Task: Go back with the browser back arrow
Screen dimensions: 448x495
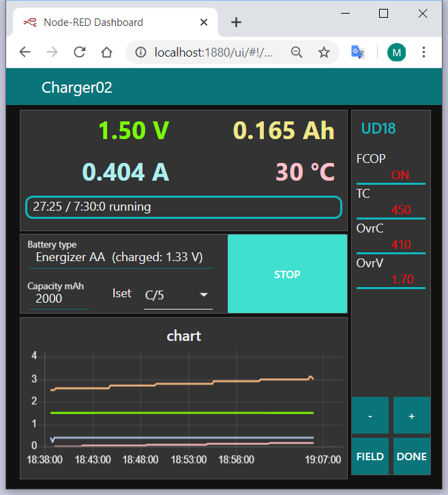Action: point(25,52)
